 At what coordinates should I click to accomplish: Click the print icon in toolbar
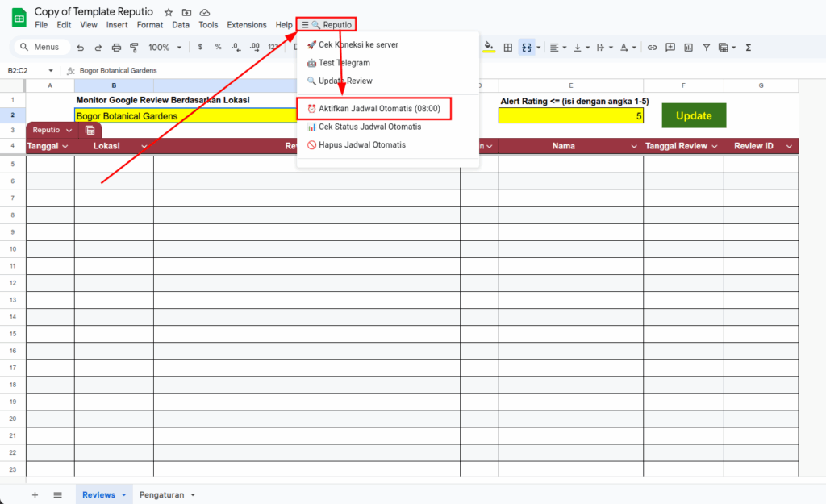point(116,48)
